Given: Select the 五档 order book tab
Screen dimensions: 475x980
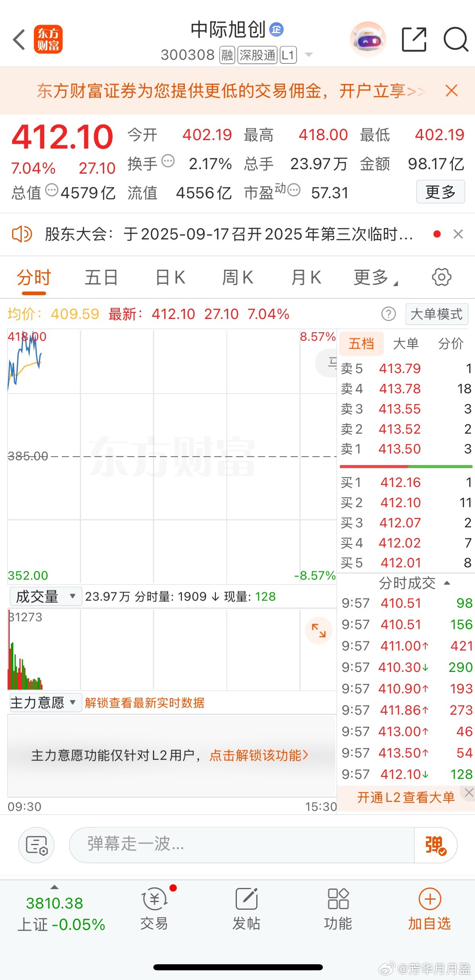Looking at the screenshot, I should (361, 344).
